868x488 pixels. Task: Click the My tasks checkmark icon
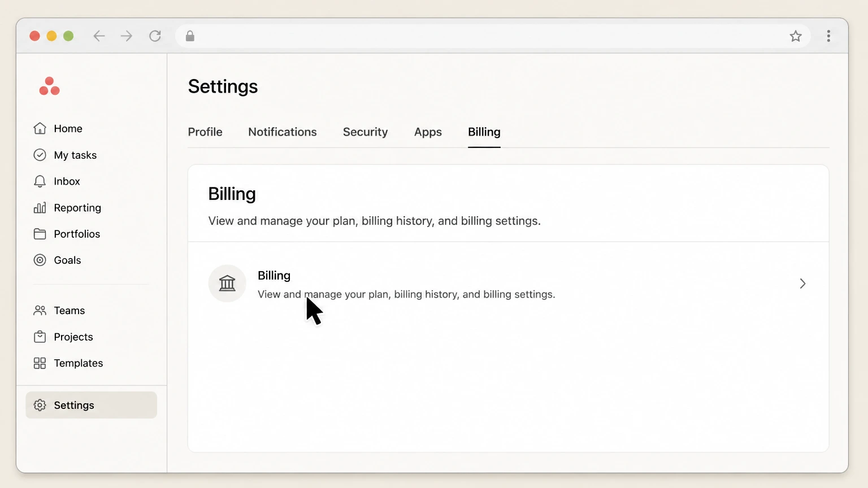pos(40,155)
